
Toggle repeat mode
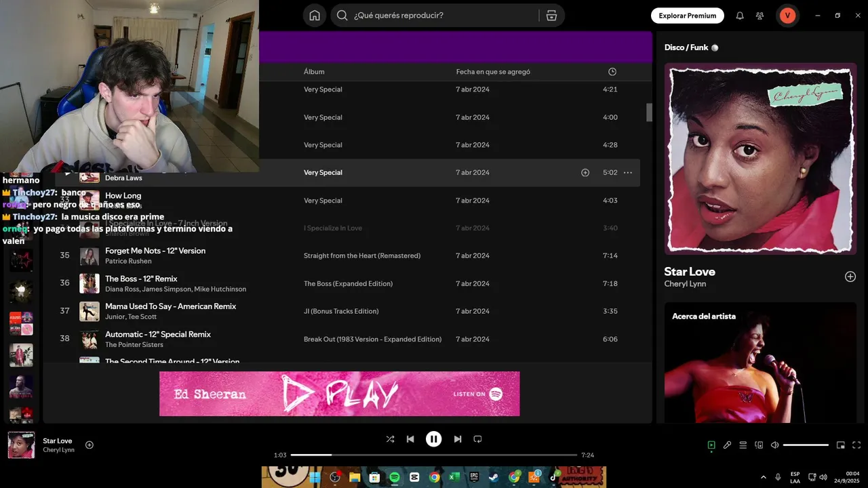477,439
